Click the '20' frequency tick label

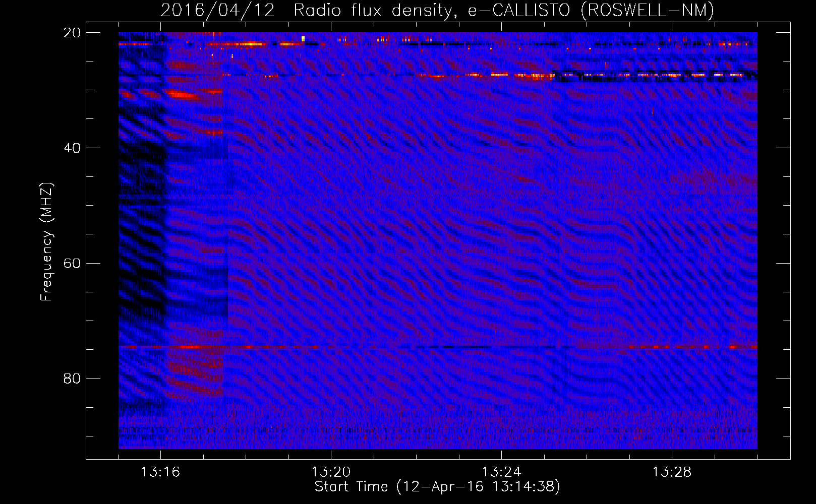tap(72, 33)
